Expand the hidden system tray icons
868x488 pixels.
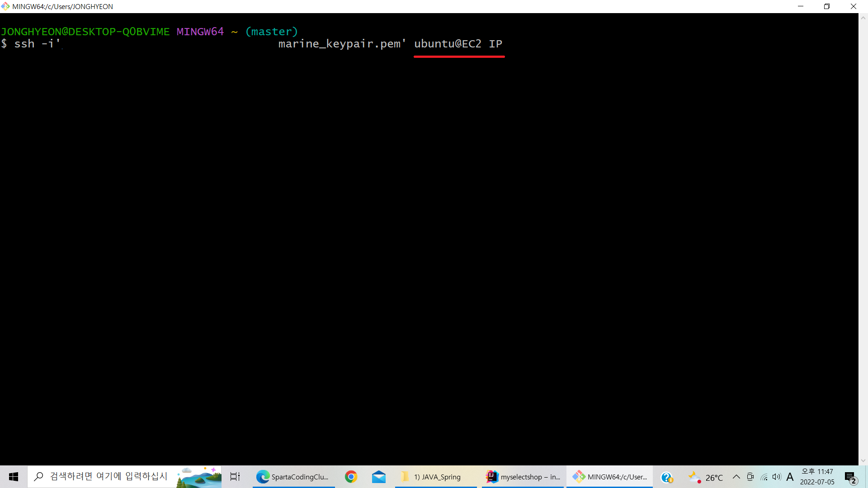[x=736, y=477]
